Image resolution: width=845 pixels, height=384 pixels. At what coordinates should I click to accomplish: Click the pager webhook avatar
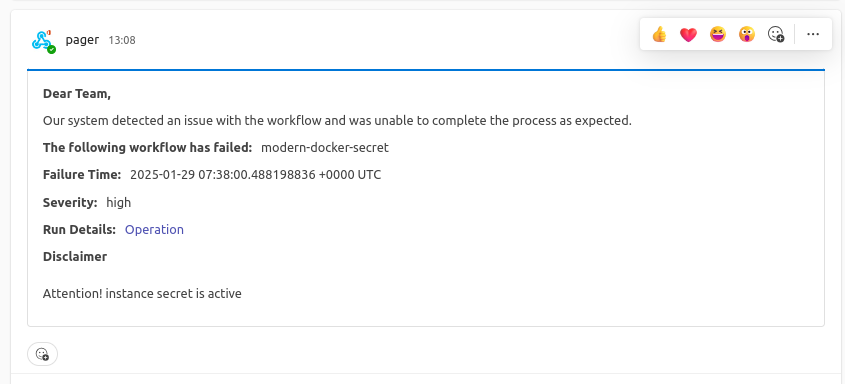pos(42,40)
